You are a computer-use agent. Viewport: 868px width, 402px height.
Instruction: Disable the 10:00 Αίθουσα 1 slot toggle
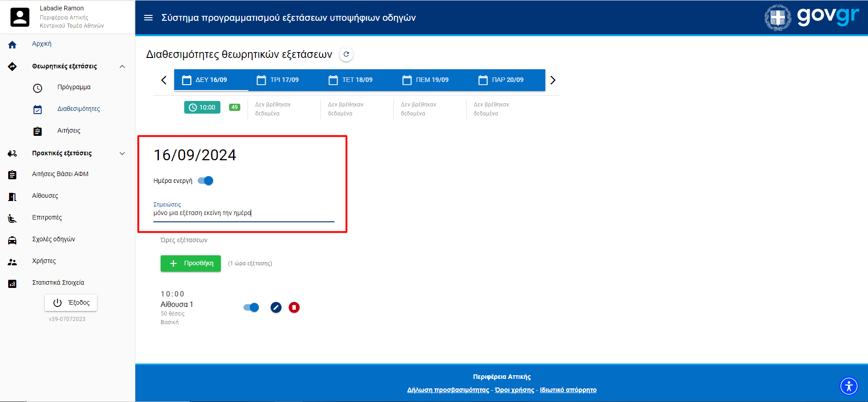click(x=251, y=308)
